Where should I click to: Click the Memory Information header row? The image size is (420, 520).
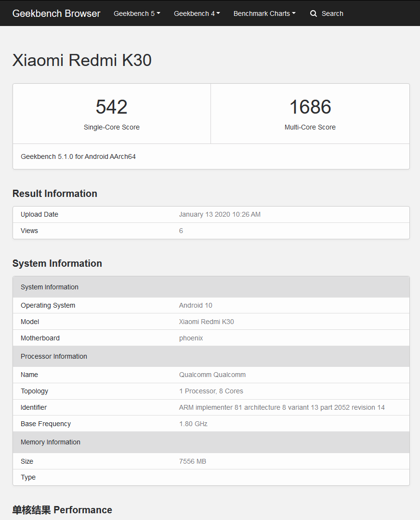point(211,442)
